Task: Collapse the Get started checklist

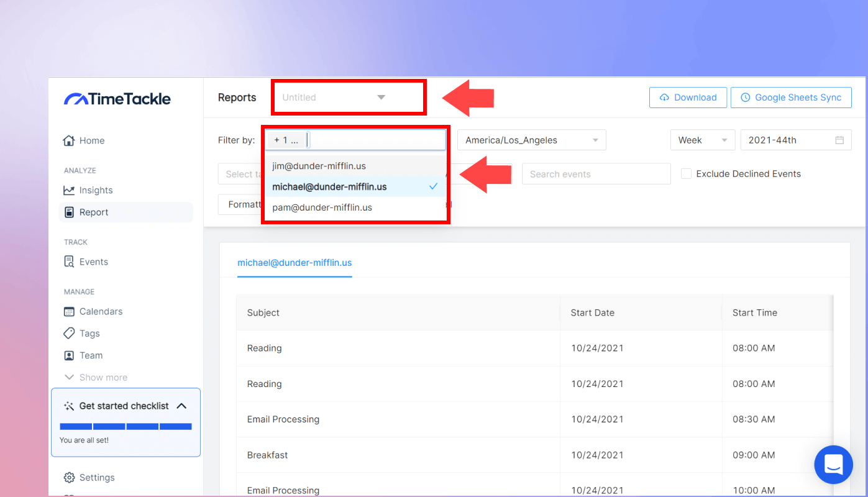Action: 181,406
